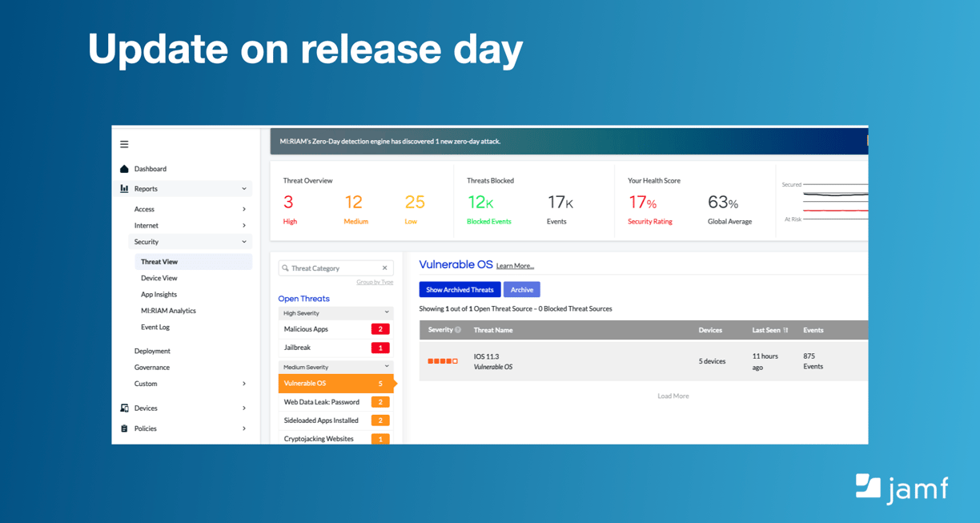The width and height of the screenshot is (980, 523).
Task: Clear the Threat Category search field
Action: click(x=384, y=268)
